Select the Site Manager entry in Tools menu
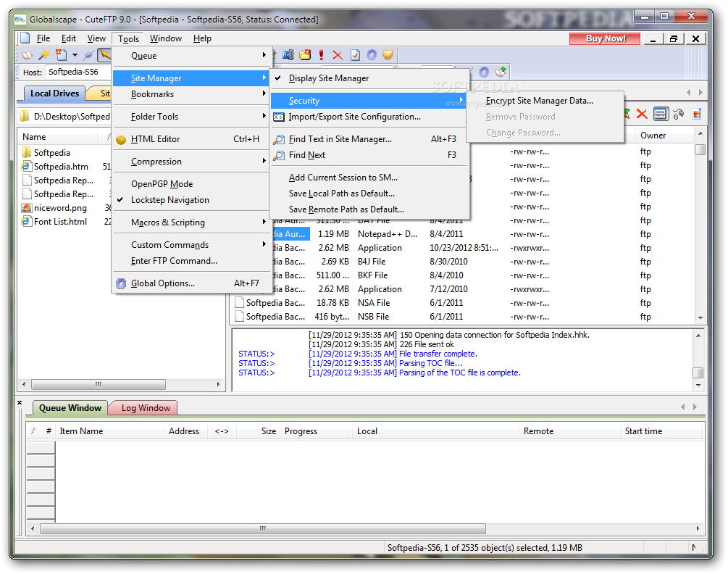 [191, 78]
